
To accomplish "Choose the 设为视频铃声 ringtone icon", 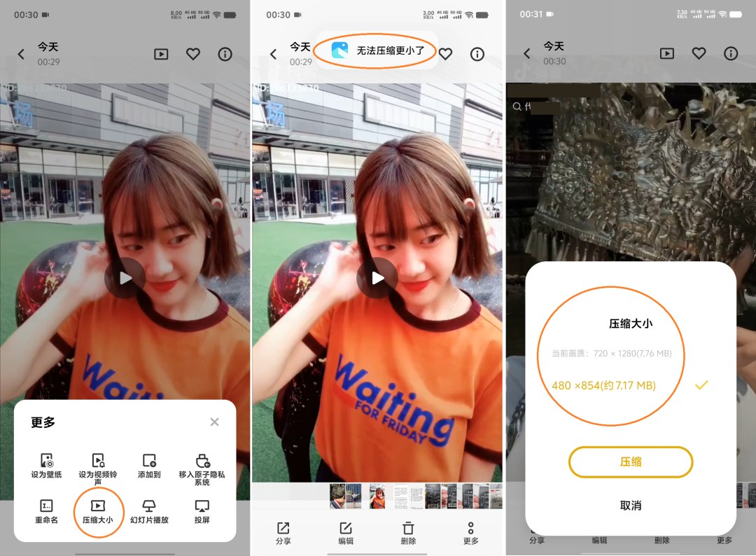I will click(98, 461).
